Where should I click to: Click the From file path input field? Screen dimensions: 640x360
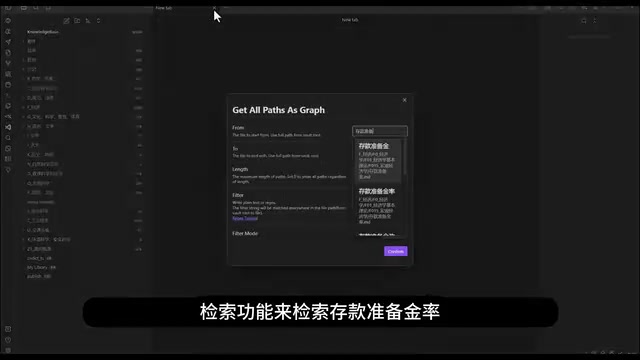click(x=380, y=131)
